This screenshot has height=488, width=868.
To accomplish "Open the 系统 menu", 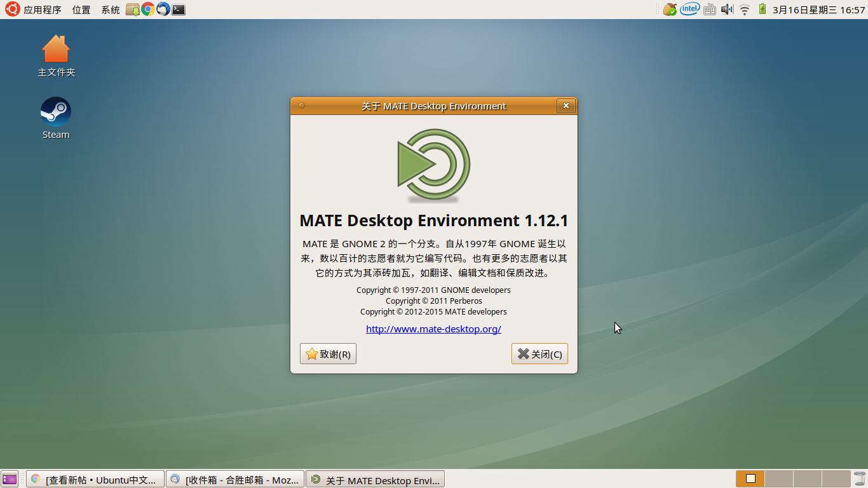I will (111, 10).
